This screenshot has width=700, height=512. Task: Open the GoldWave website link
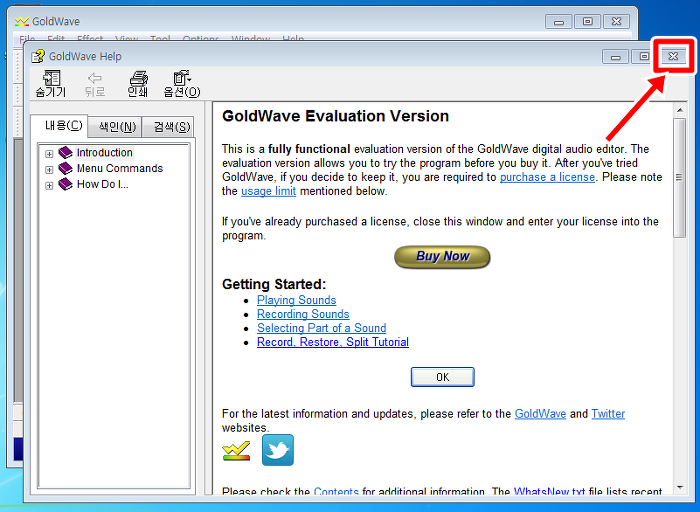[x=540, y=414]
